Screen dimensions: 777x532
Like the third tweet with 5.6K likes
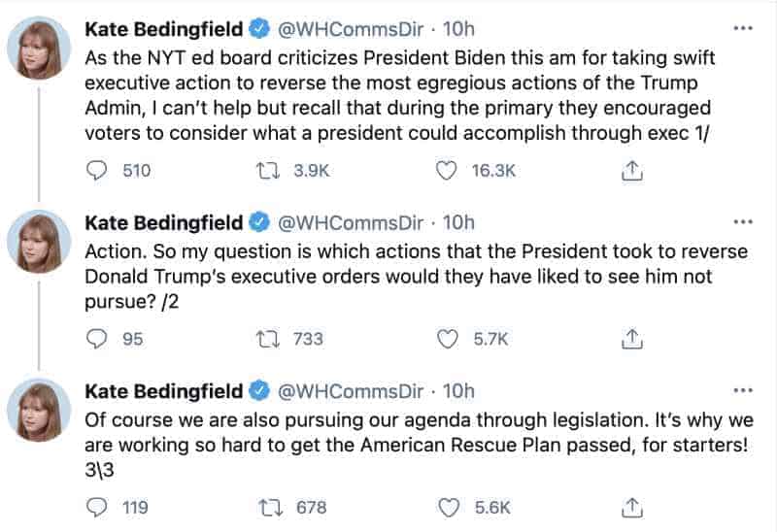point(449,507)
